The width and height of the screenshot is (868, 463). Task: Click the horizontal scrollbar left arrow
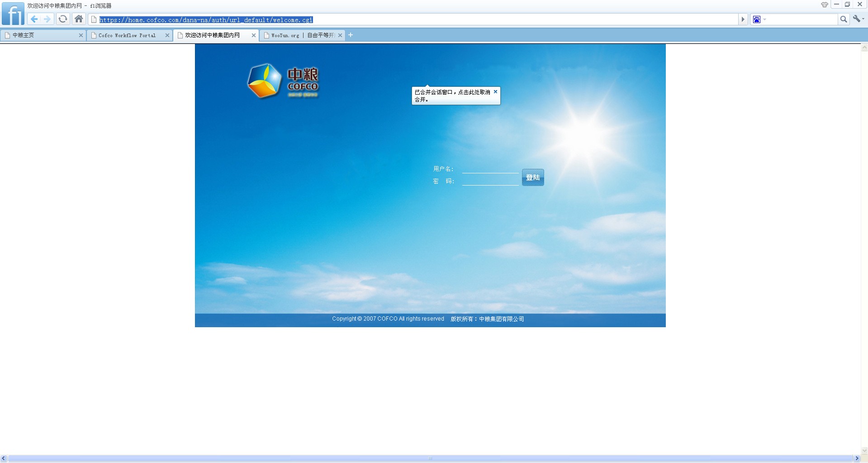pos(4,458)
